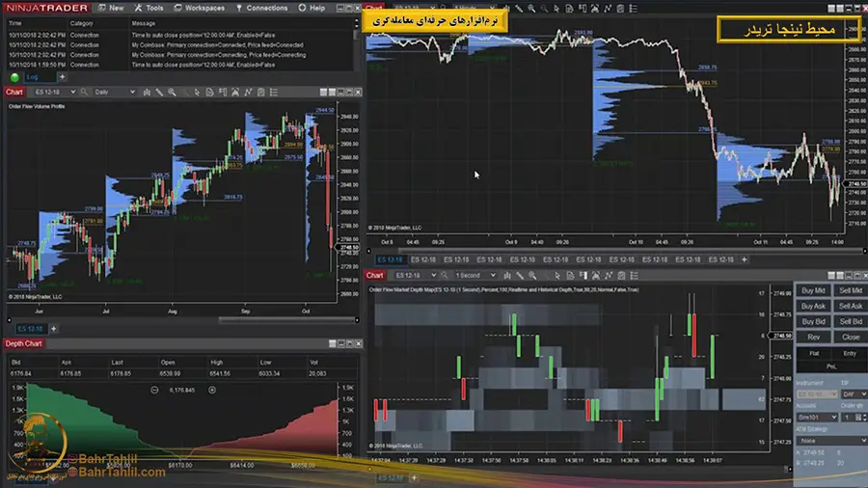This screenshot has height=488, width=868.
Task: Activate zoom-in tool in Daily chart toolbar
Action: pos(173,93)
